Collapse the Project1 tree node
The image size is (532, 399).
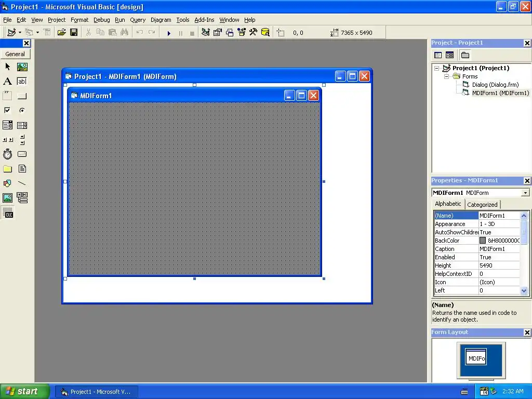point(436,68)
